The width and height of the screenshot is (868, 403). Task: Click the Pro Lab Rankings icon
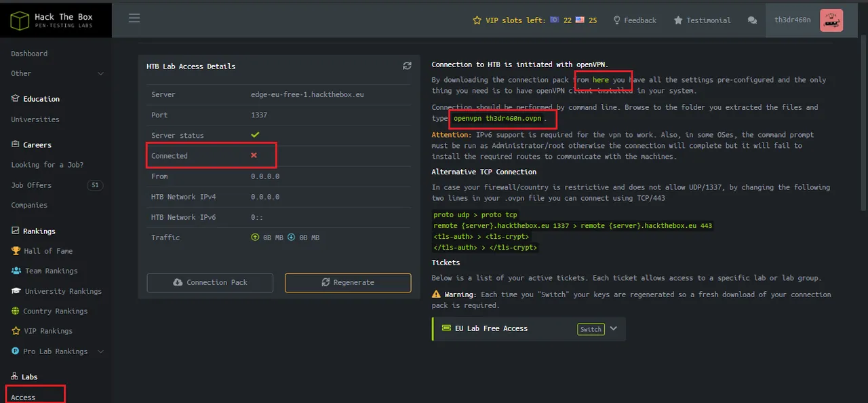(16, 351)
